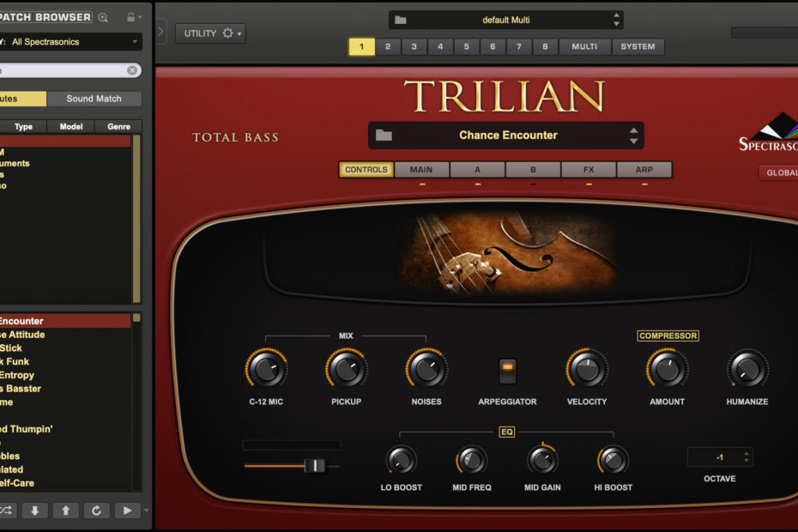Open the Utility dropdown menu
Screen dimensions: 798x532
click(211, 33)
